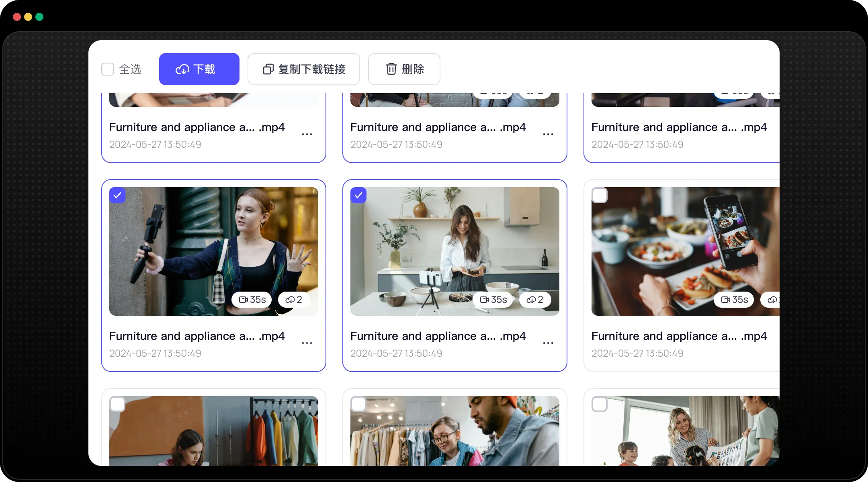868x482 pixels.
Task: Open clothing rack girl video thumbnail
Action: 214,431
